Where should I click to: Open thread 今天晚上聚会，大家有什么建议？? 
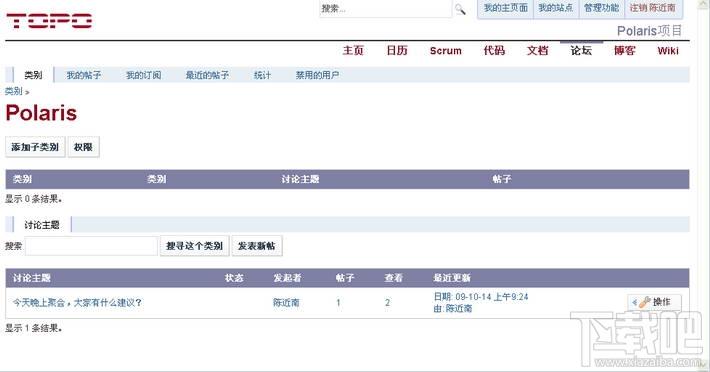[x=77, y=303]
